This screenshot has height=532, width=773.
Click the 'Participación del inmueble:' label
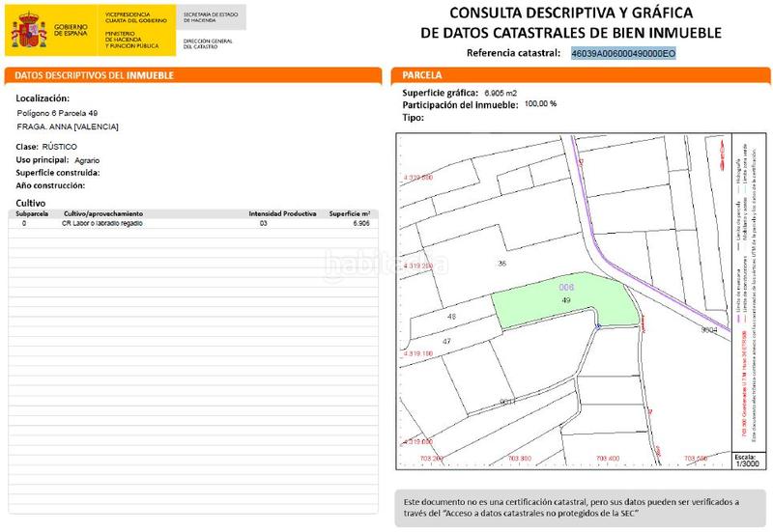pos(461,105)
